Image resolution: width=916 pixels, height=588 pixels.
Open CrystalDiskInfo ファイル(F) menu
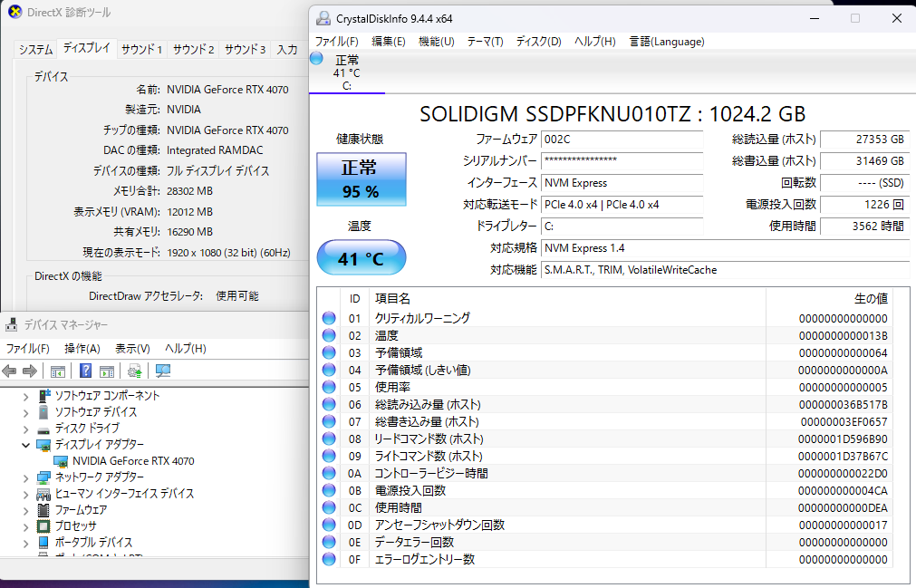coord(336,42)
